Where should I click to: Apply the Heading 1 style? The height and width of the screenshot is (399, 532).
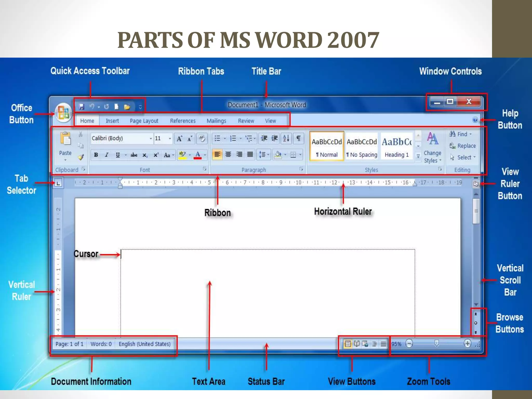[x=397, y=146]
